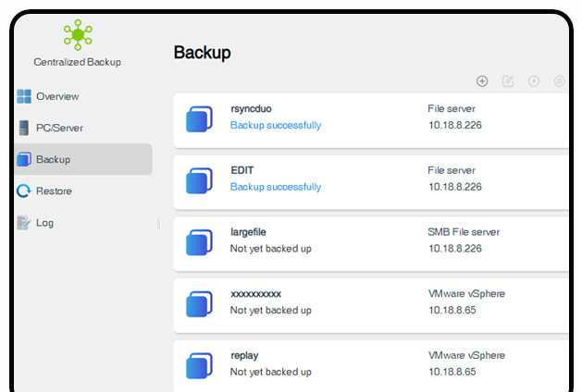Select the xxxxxxxxxx backup task row

(x=371, y=306)
